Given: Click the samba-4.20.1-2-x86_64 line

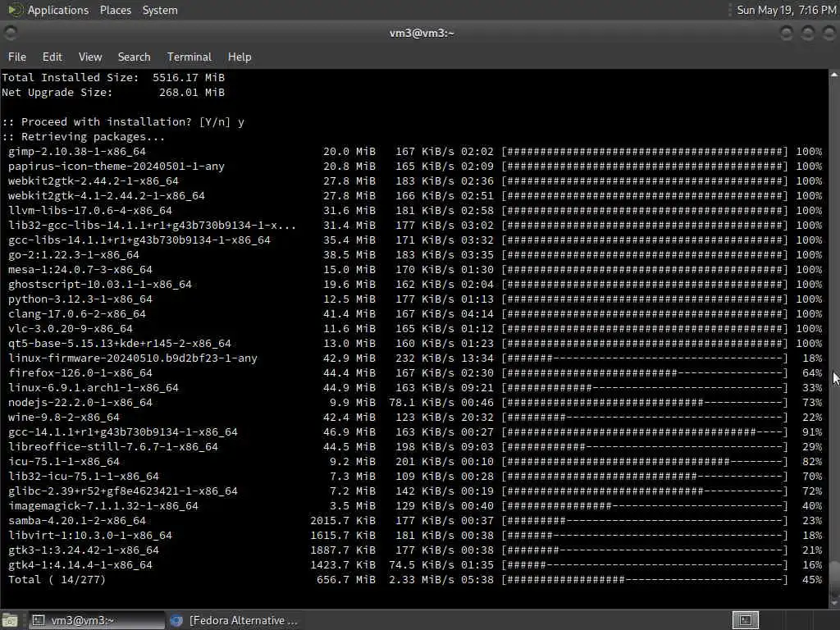Looking at the screenshot, I should (414, 521).
